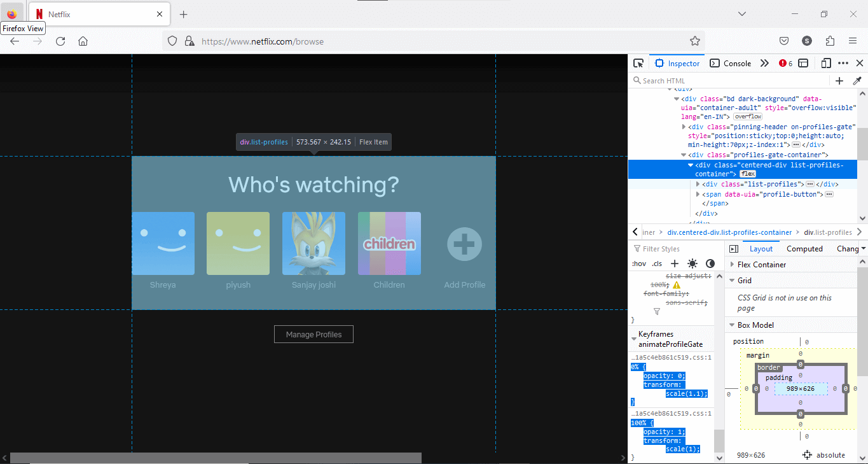The height and width of the screenshot is (464, 868).
Task: Toggle light color scheme simulation
Action: pyautogui.click(x=692, y=264)
